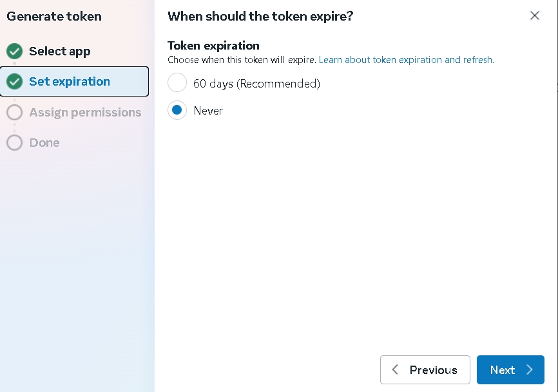This screenshot has width=558, height=392.
Task: Jump to the Assign permissions step
Action: (85, 113)
